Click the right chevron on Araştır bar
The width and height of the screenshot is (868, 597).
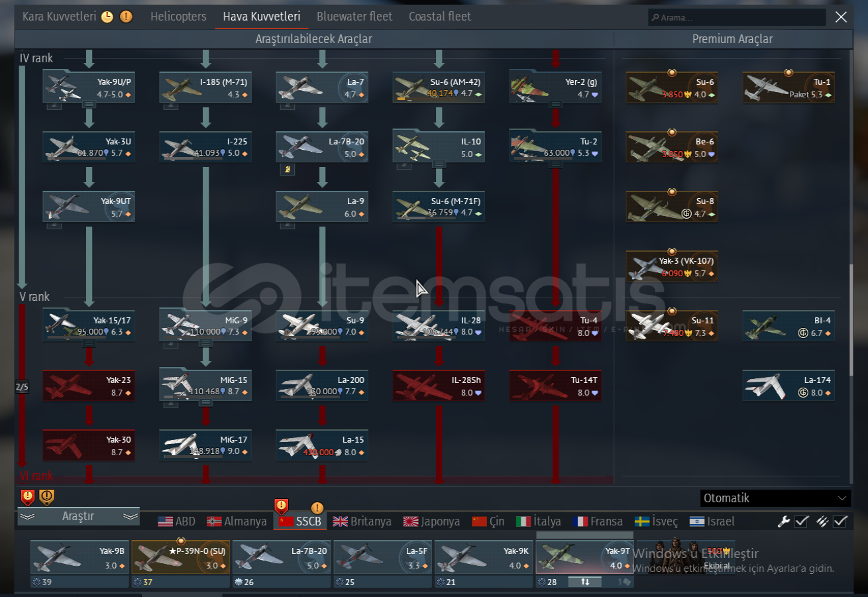point(131,516)
